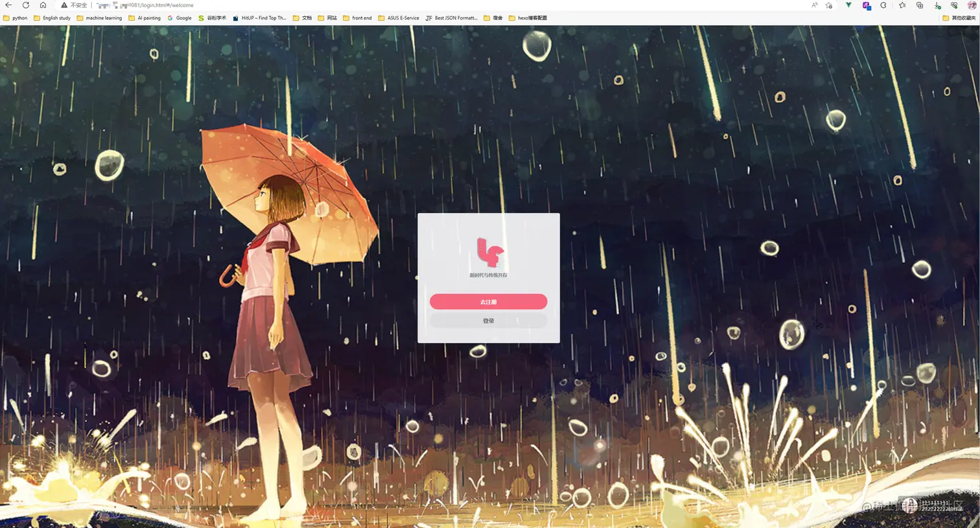Screen dimensions: 980x528
Task: Go back with the browser back arrow
Action: pyautogui.click(x=9, y=5)
